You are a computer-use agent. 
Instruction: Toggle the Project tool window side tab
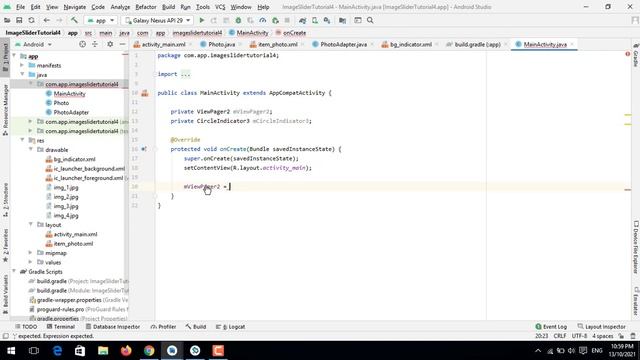[x=5, y=57]
